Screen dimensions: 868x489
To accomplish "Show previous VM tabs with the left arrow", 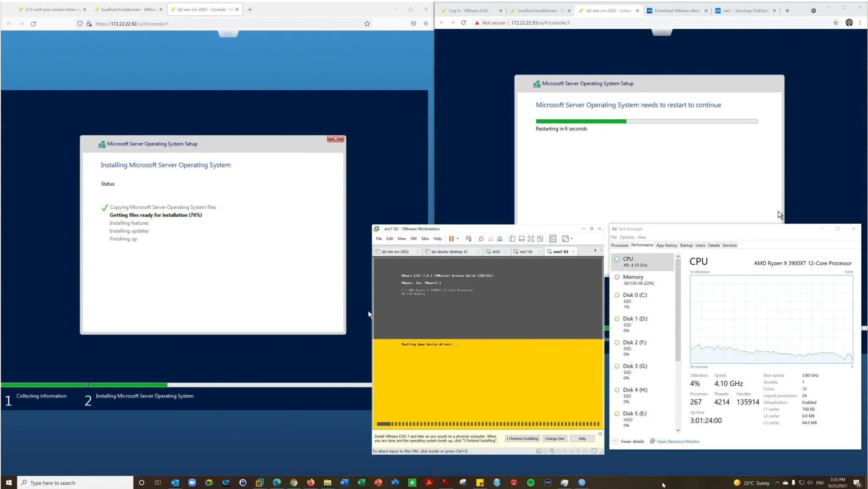I will coord(595,250).
